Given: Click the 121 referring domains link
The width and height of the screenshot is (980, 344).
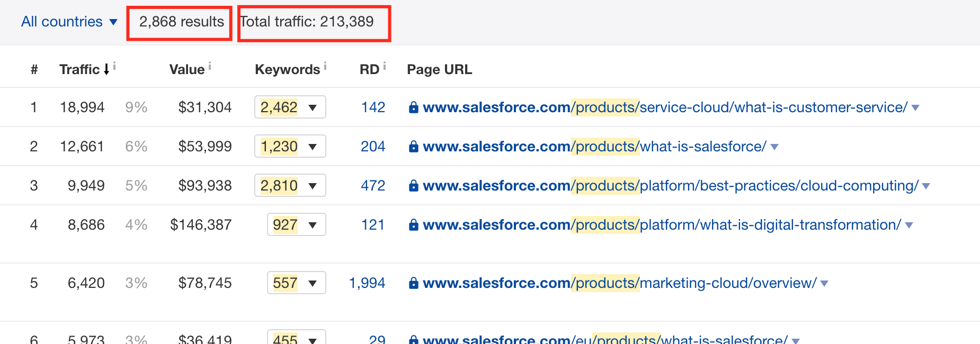Looking at the screenshot, I should 373,225.
